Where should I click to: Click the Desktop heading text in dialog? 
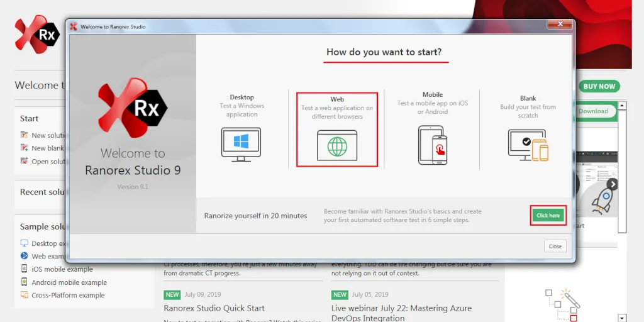(x=241, y=97)
